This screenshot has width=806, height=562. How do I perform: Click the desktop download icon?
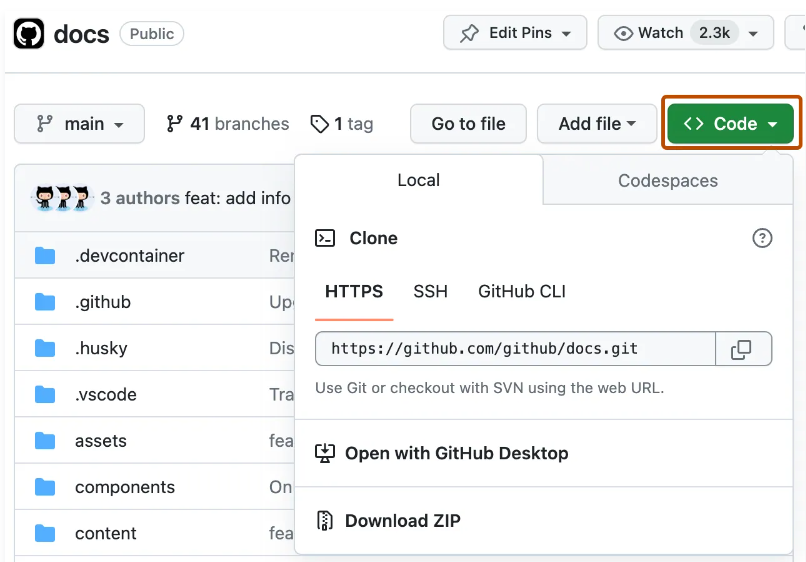click(325, 453)
